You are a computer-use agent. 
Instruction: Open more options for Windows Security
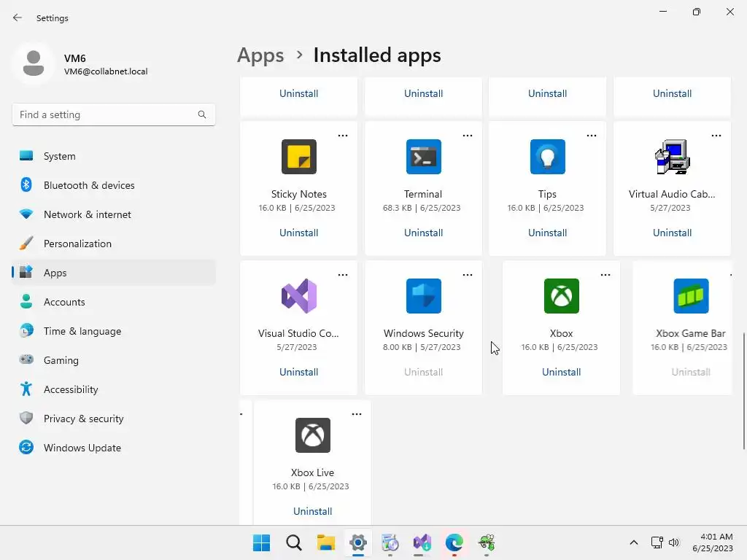[x=468, y=275]
